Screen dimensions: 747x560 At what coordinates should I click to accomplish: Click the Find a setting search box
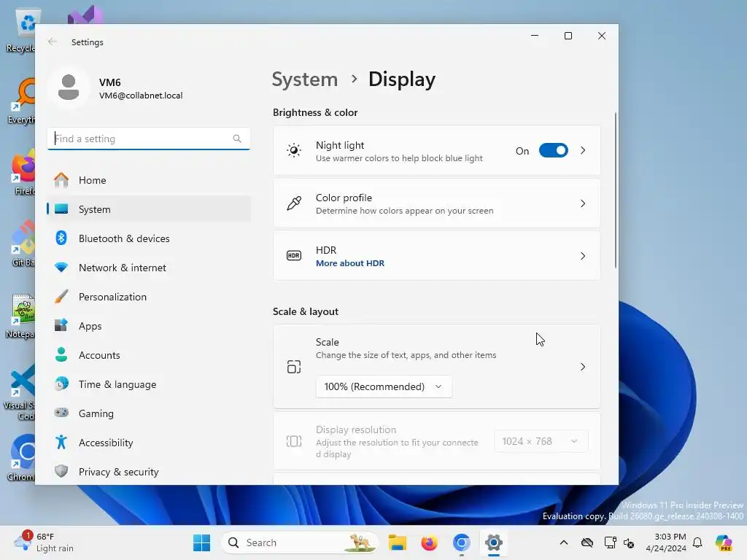(x=149, y=139)
